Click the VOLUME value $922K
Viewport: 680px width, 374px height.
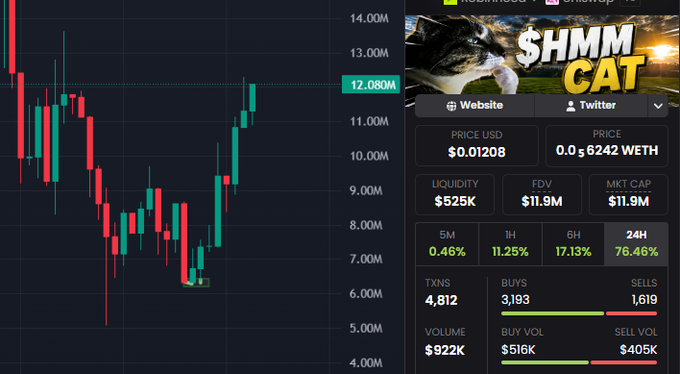(x=445, y=350)
